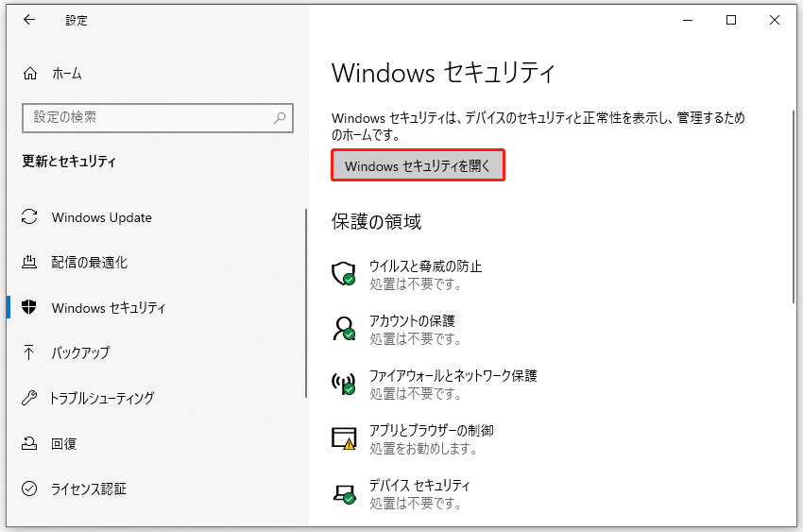Viewport: 803px width, 532px height.
Task: Click the sidebar vertical scrollbar
Action: click(306, 302)
